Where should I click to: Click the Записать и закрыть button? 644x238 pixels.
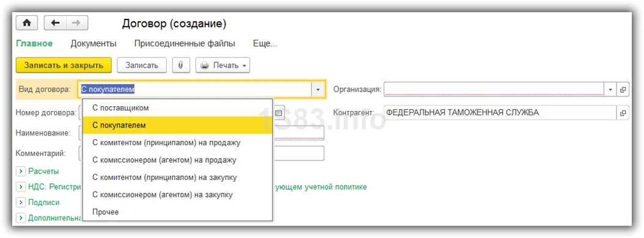(x=64, y=65)
